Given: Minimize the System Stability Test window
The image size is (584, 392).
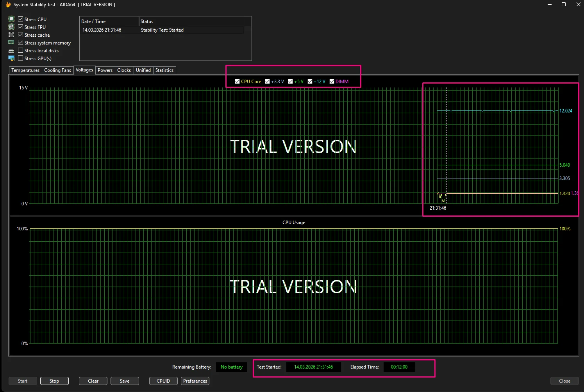Looking at the screenshot, I should click(x=550, y=5).
